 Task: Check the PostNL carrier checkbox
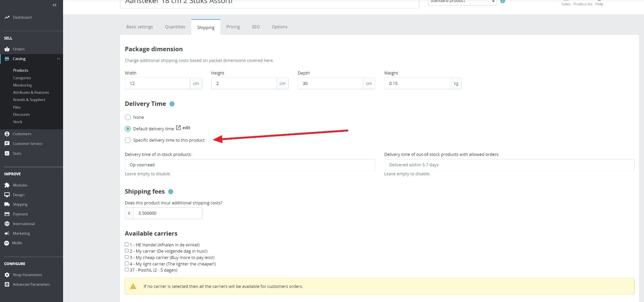127,269
